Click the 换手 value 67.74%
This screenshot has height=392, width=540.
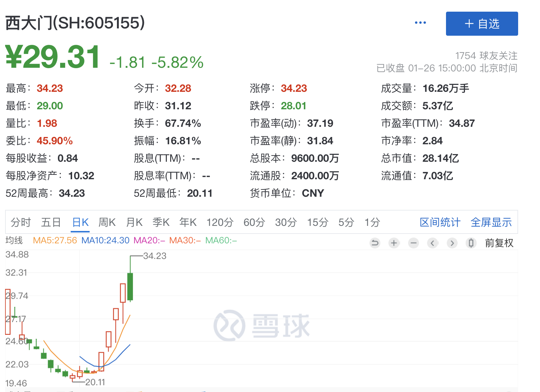click(x=183, y=123)
